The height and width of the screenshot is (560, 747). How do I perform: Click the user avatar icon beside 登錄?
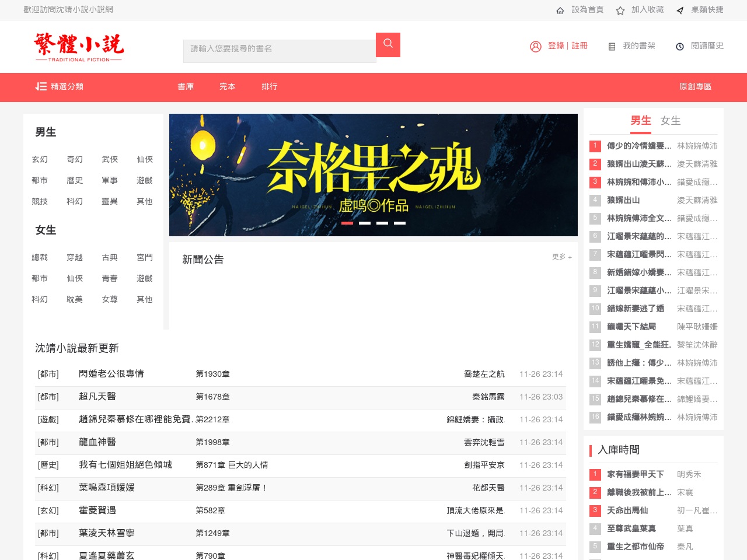coord(536,46)
